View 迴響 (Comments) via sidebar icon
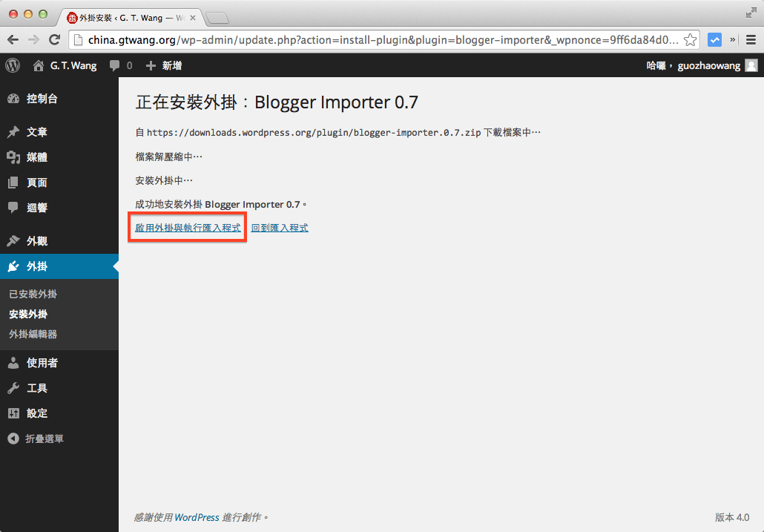Viewport: 764px width, 532px height. pyautogui.click(x=36, y=207)
